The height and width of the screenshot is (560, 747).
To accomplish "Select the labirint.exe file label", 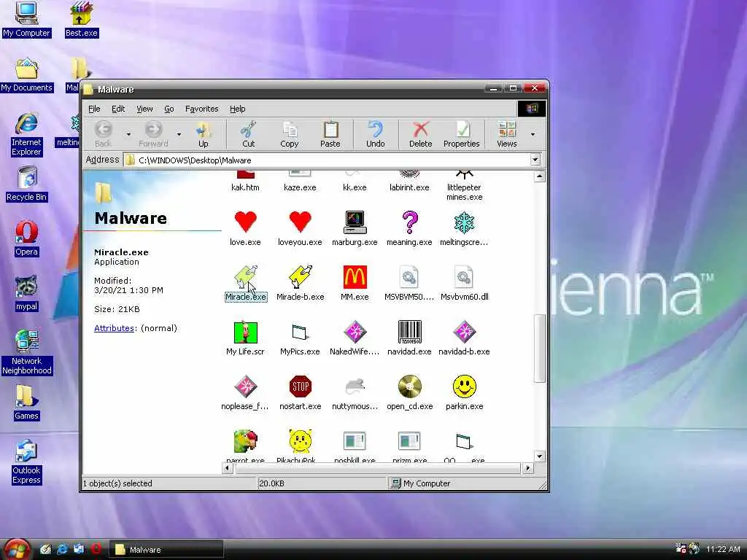I will click(410, 187).
